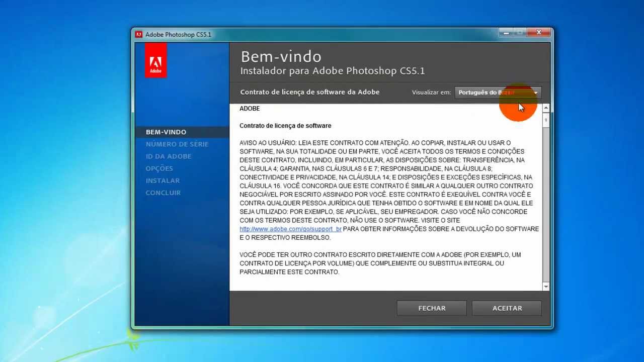Click the Adobe logo in sidebar

(155, 60)
